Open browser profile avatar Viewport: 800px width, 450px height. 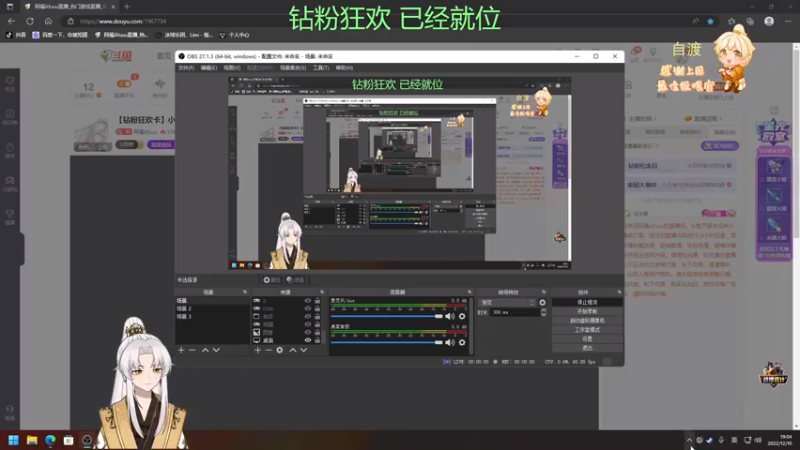coord(769,21)
